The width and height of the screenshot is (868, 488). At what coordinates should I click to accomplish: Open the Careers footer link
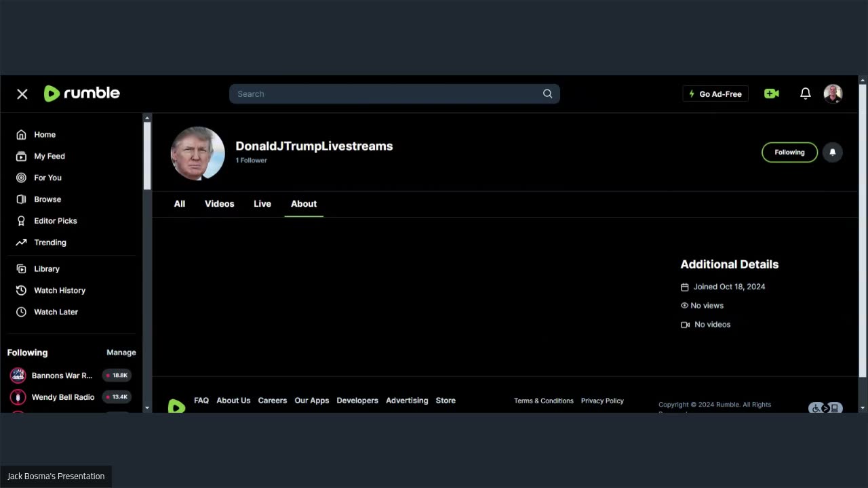click(273, 401)
